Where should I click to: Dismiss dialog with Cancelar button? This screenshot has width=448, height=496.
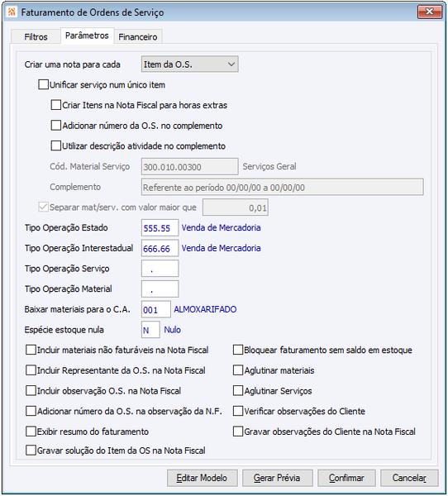pos(409,478)
